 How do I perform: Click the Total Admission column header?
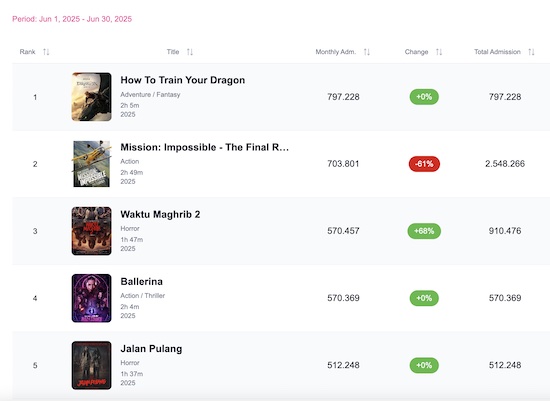tap(497, 52)
